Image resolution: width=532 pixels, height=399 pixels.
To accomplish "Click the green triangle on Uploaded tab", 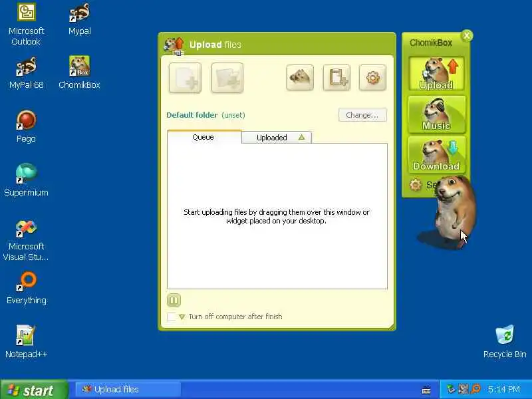I will tap(301, 137).
